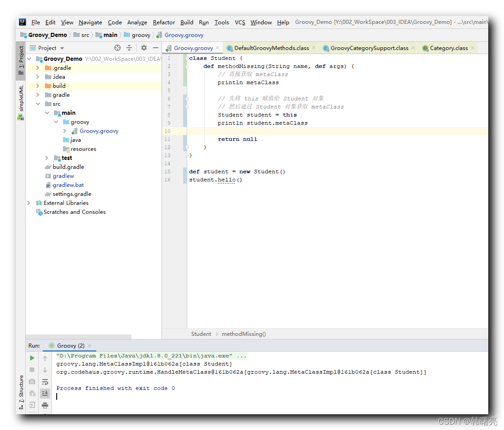Viewport: 504px width, 430px height.
Task: Select the java folder
Action: click(76, 140)
